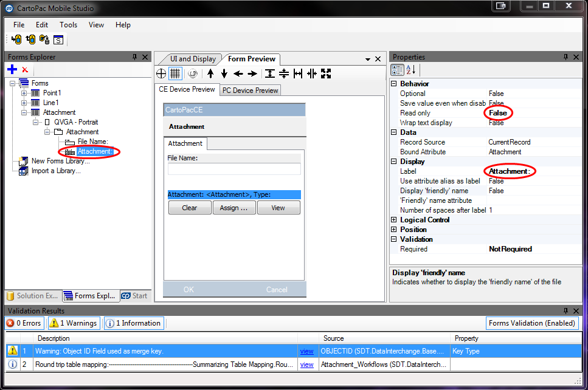Switch to PC Device Preview tab
The height and width of the screenshot is (390, 588).
(250, 91)
